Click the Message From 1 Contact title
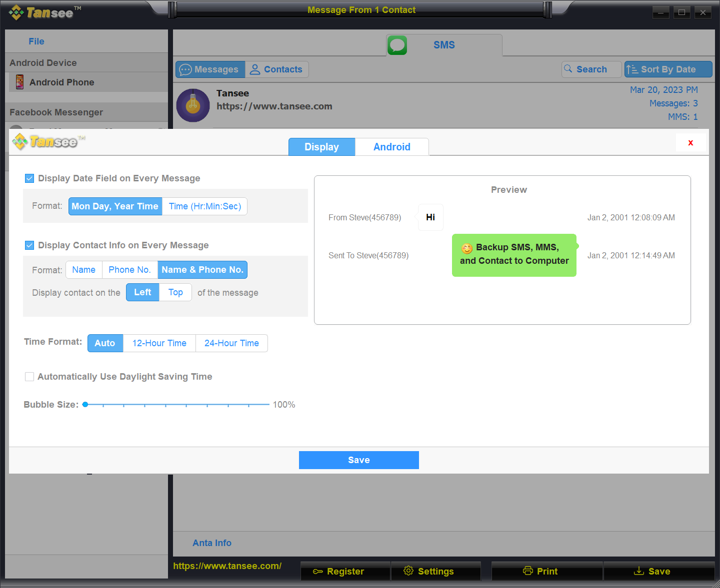Image resolution: width=720 pixels, height=588 pixels. click(361, 10)
